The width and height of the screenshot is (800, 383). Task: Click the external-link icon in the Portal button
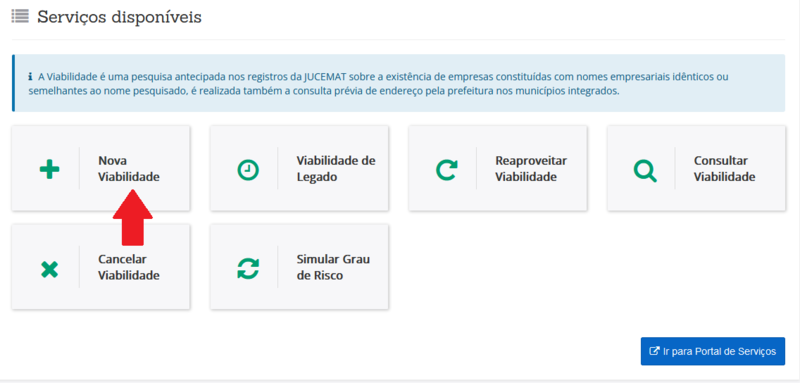[x=655, y=351]
